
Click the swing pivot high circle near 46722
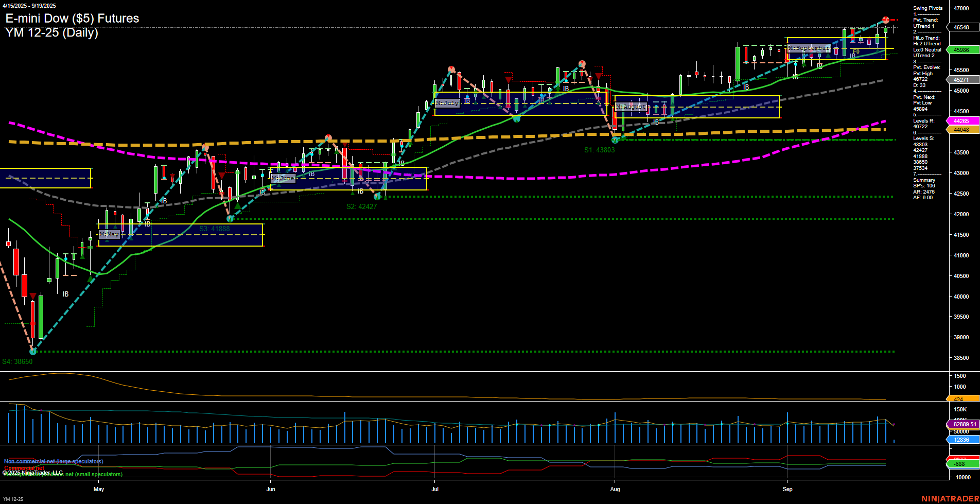(885, 20)
